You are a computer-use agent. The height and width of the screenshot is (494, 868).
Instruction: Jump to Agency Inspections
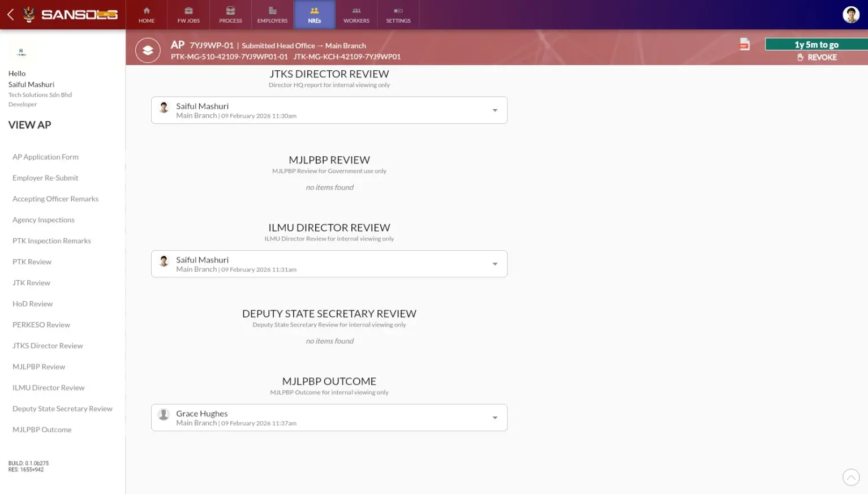(44, 220)
